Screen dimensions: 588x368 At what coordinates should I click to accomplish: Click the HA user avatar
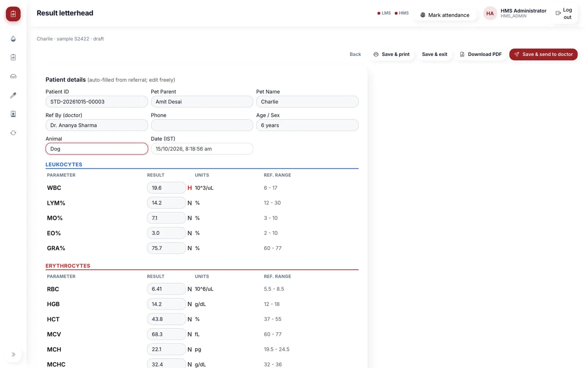click(x=490, y=14)
